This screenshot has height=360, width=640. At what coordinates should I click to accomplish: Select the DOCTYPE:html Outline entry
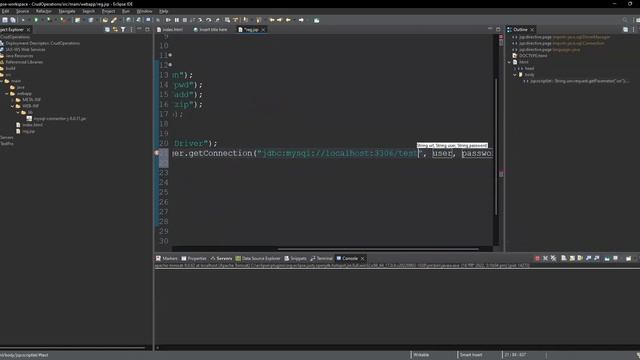529,56
